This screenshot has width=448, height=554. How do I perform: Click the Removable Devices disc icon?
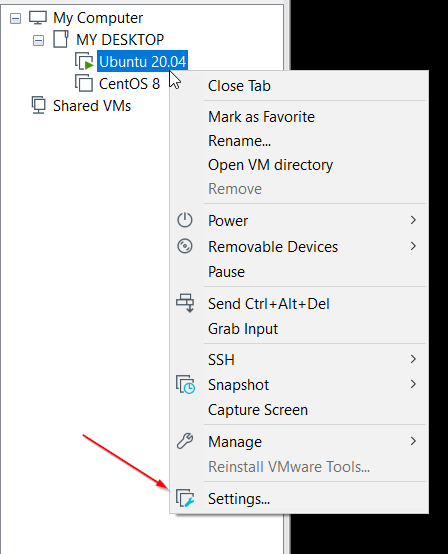(x=185, y=246)
